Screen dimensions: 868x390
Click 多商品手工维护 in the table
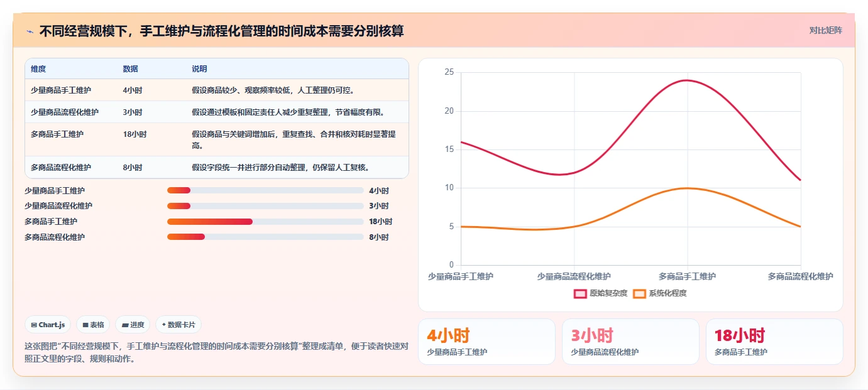(x=57, y=134)
